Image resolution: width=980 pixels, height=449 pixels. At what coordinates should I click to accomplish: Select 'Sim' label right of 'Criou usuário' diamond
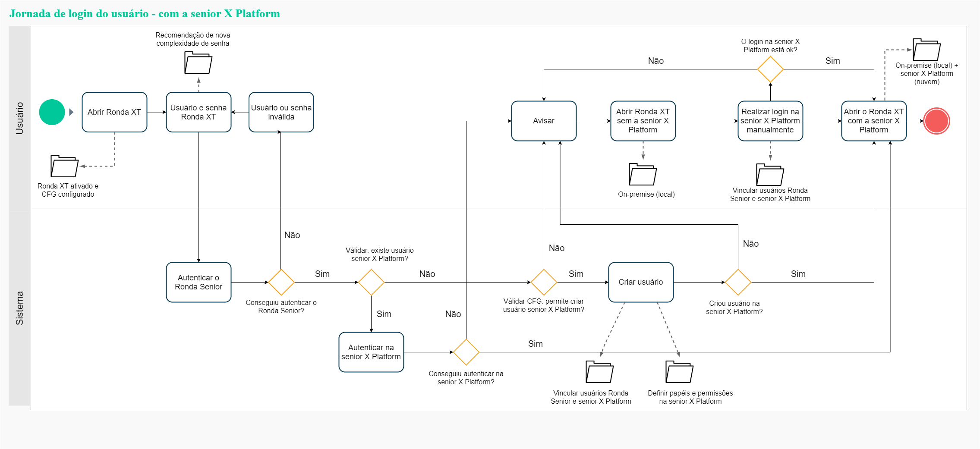[x=798, y=274]
